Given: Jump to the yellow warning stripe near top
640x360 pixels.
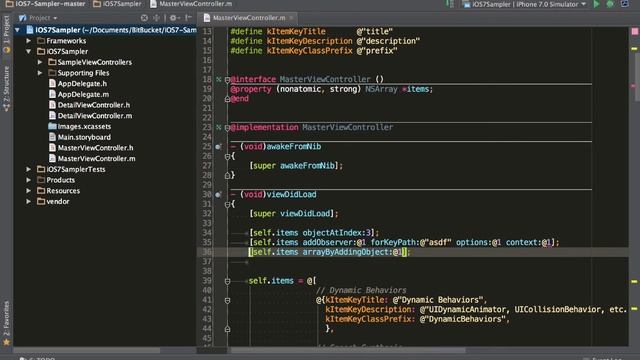Looking at the screenshot, I should 634,49.
